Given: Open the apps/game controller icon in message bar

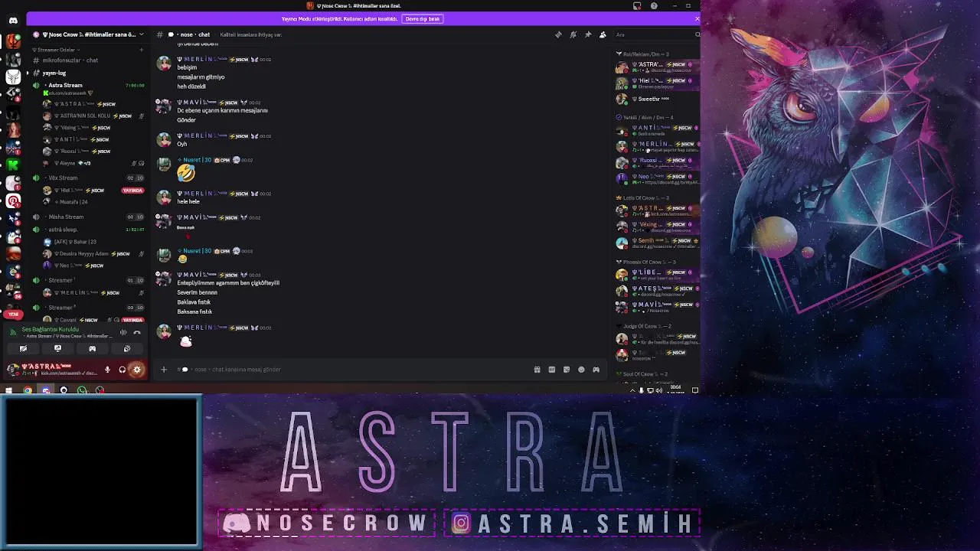Looking at the screenshot, I should point(596,370).
